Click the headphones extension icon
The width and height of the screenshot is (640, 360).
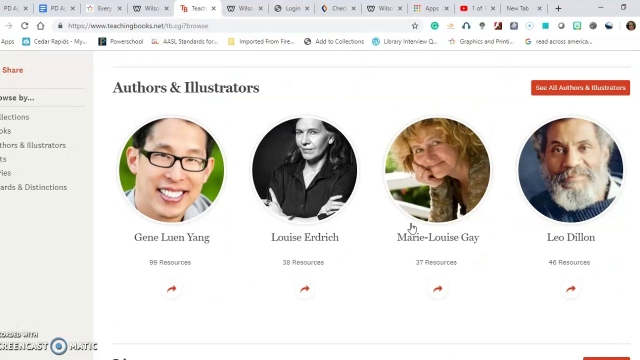(x=466, y=26)
